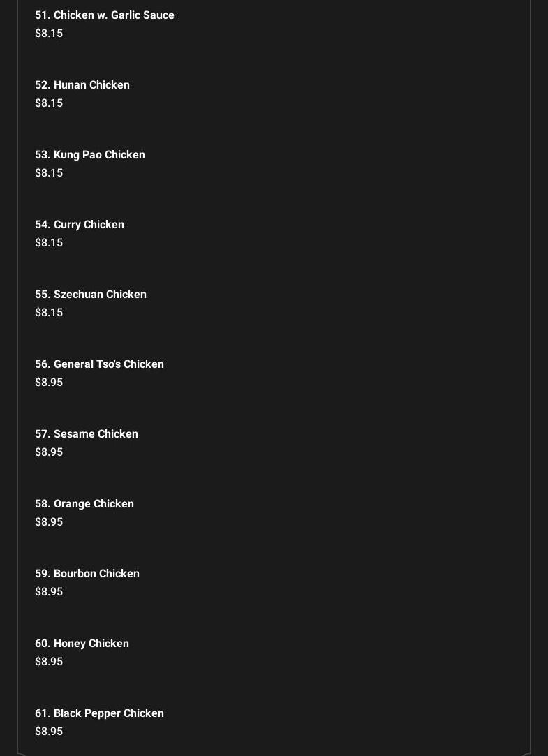Viewport: 548px width, 756px height.
Task: Click 57. Sesame Chicken
Action: point(87,434)
